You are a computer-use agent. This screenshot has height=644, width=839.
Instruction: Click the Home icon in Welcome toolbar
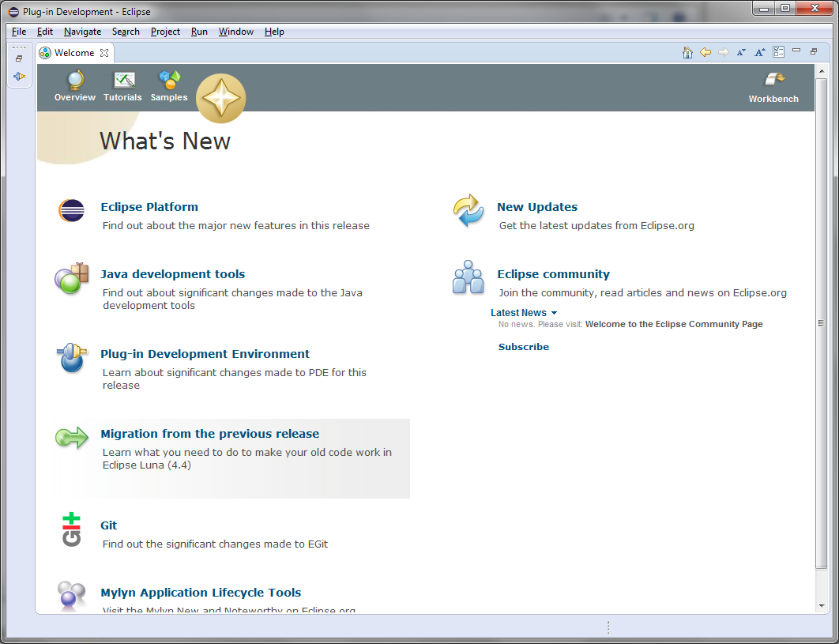(687, 52)
